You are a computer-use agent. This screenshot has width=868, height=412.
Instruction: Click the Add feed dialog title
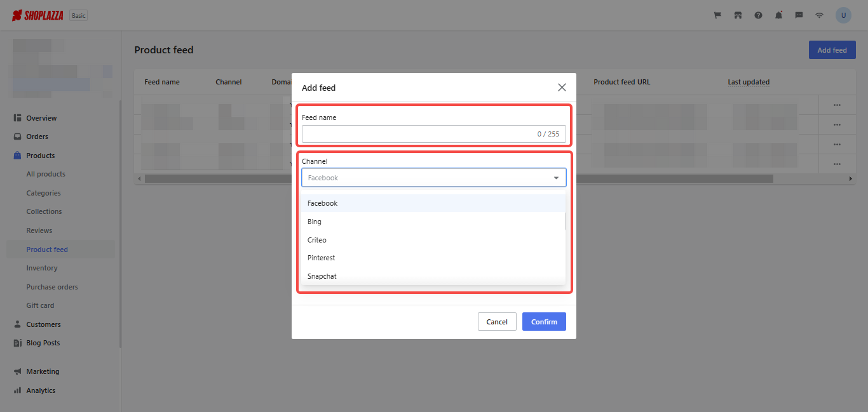tap(318, 88)
